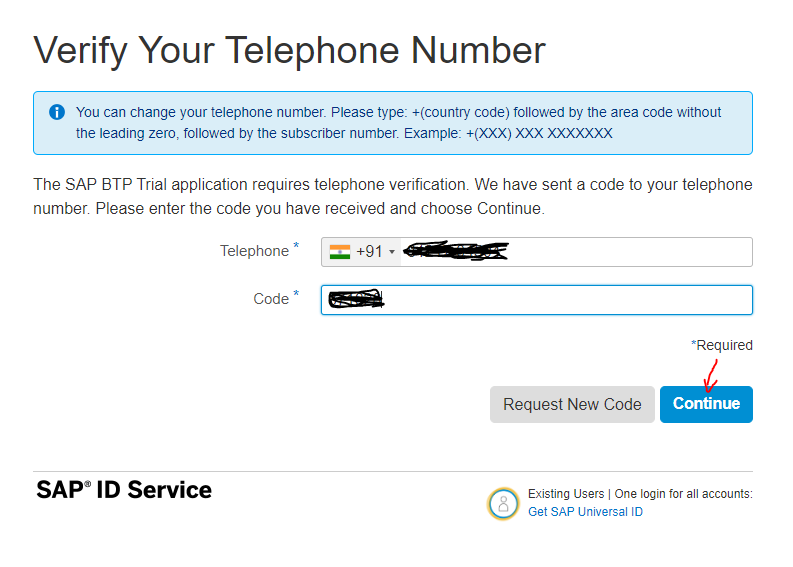Click the blue info icon in banner
793x567 pixels.
pos(57,112)
